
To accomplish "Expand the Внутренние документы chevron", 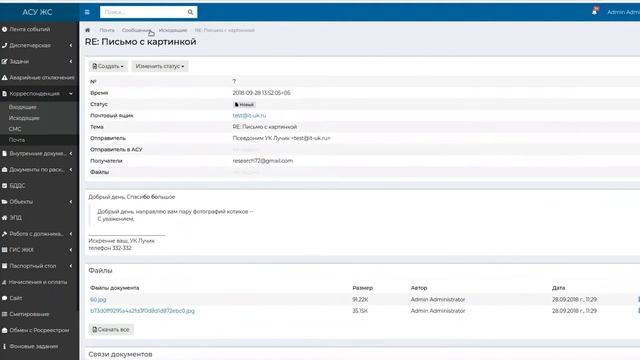I will tap(71, 153).
